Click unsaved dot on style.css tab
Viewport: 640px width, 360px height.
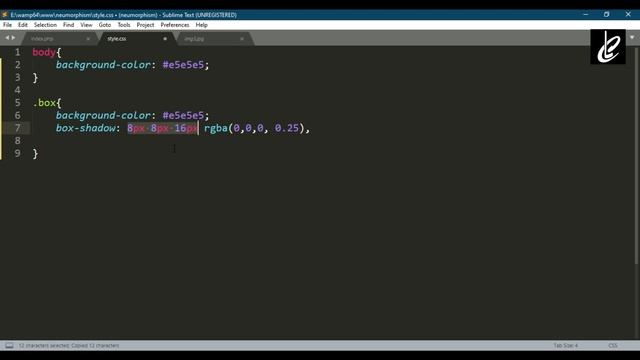165,39
